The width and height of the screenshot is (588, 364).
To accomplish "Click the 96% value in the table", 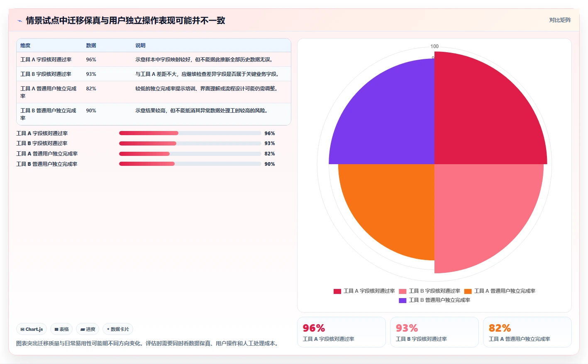I will (x=91, y=60).
